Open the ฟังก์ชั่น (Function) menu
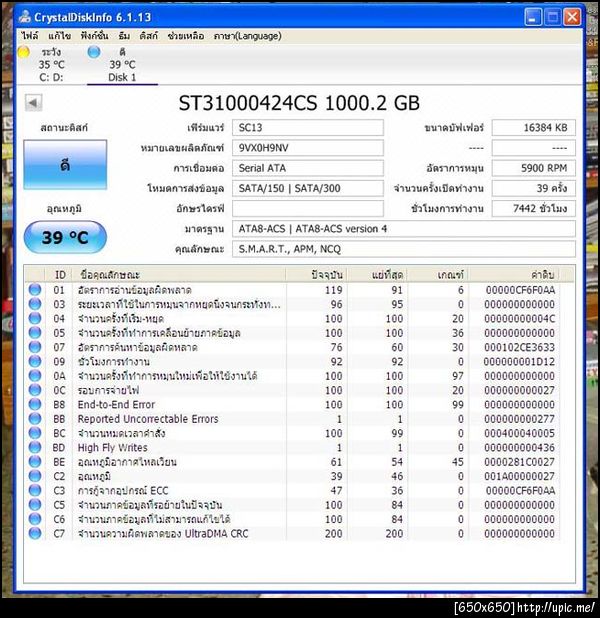The width and height of the screenshot is (600, 618). click(94, 36)
